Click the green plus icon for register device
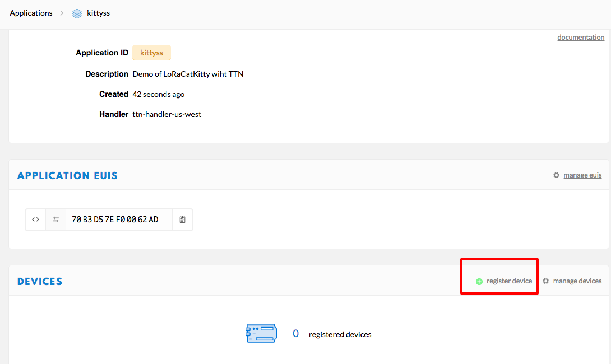Image resolution: width=611 pixels, height=364 pixels. [x=479, y=282]
